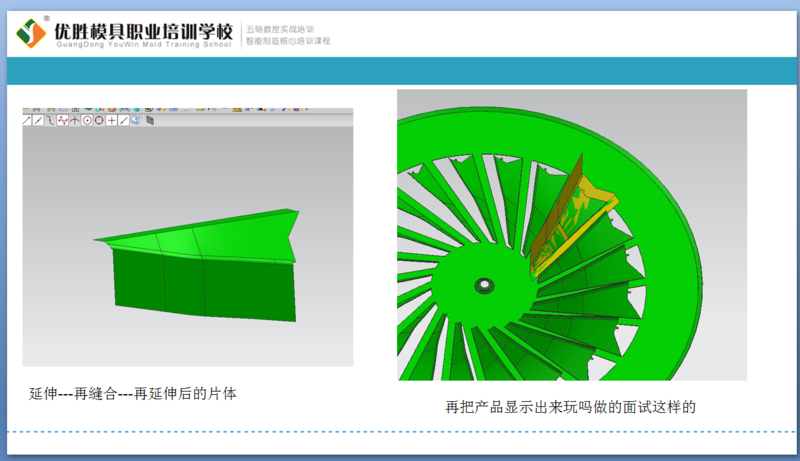800x461 pixels.
Task: Toggle the Existing Point plus-sign snap icon
Action: 111,120
